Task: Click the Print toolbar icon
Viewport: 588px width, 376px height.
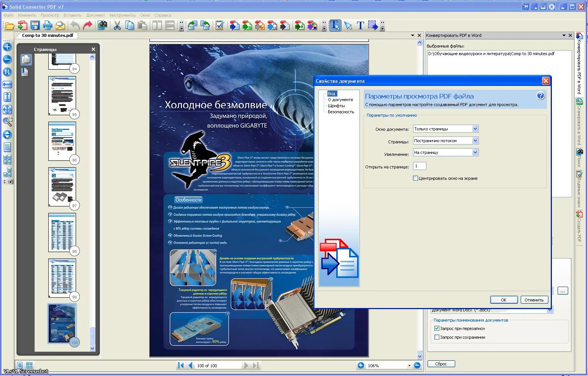Action: tap(48, 25)
